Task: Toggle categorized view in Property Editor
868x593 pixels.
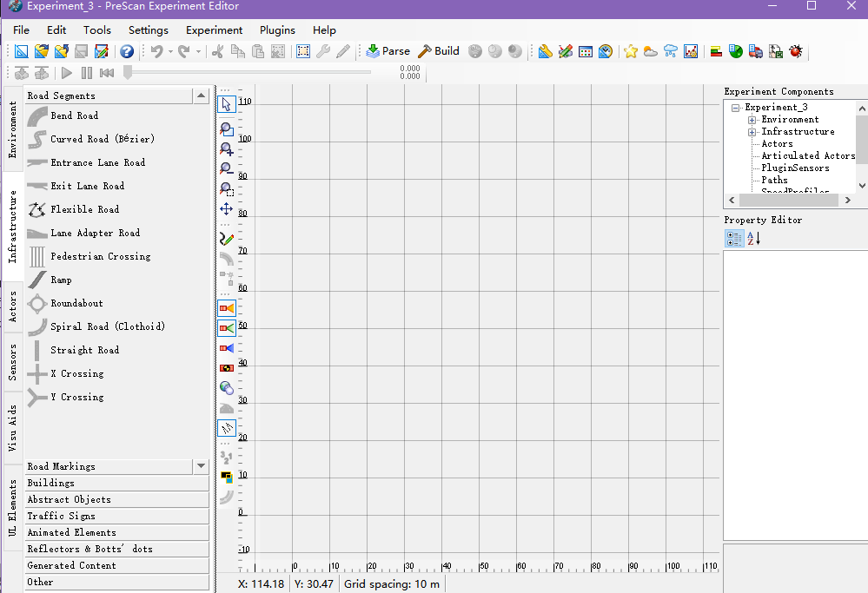Action: point(734,239)
